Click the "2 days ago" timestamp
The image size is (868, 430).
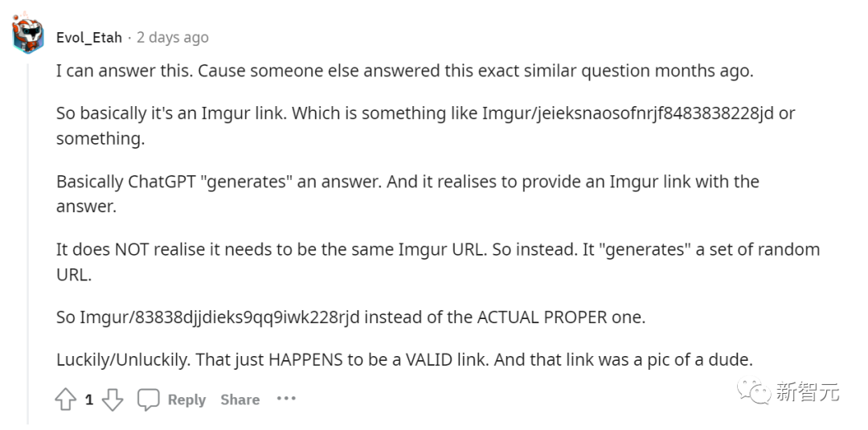[x=172, y=37]
